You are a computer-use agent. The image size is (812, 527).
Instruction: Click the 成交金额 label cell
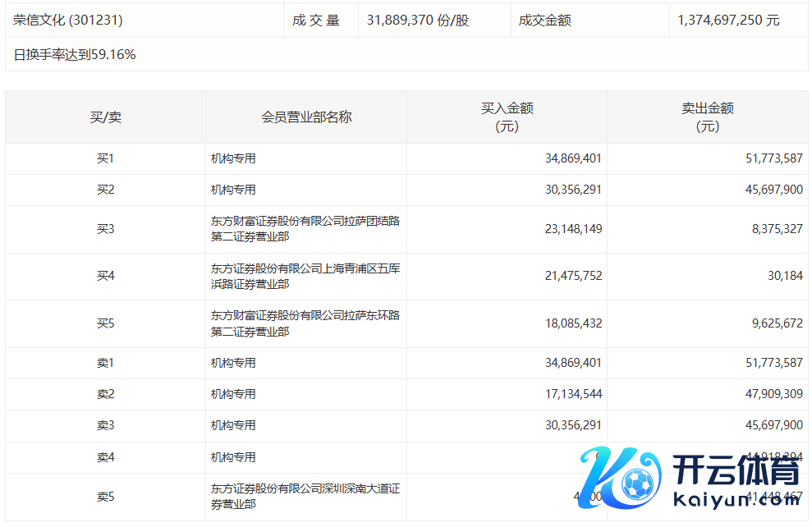[x=545, y=21]
